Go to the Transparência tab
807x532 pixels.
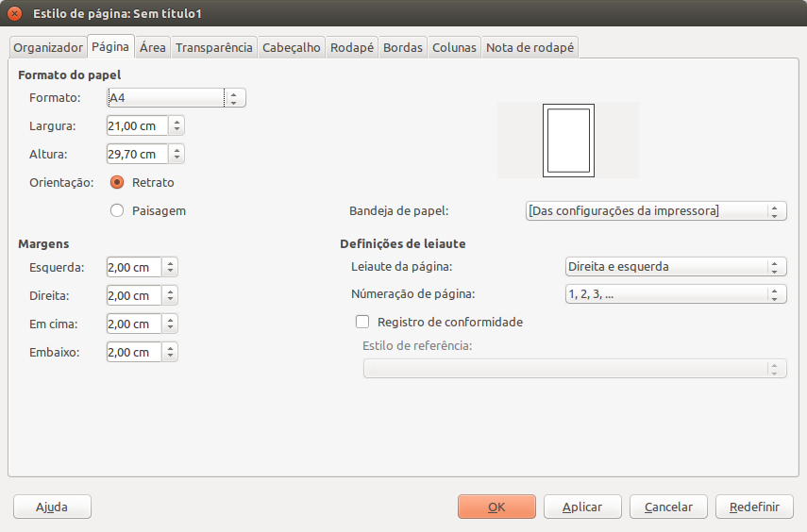tap(214, 47)
